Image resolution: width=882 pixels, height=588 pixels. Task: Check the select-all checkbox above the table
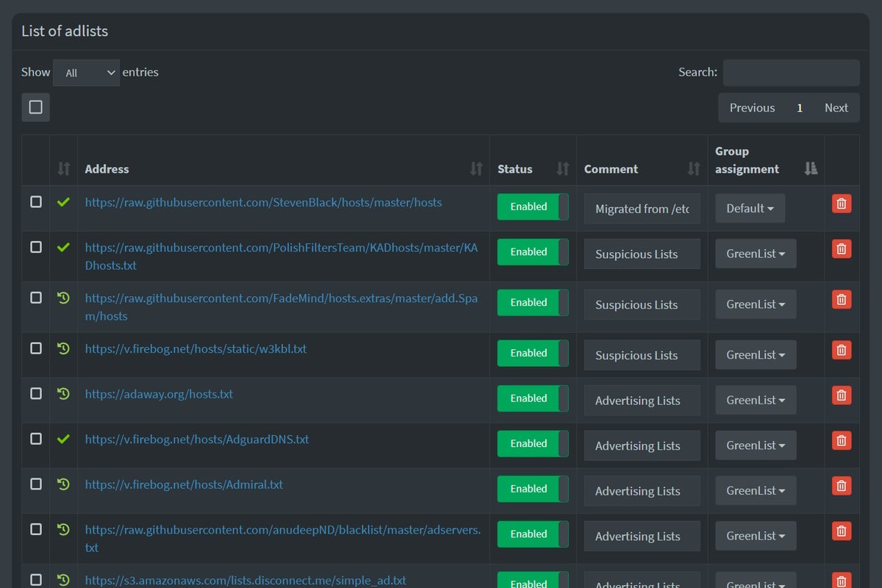click(x=35, y=107)
